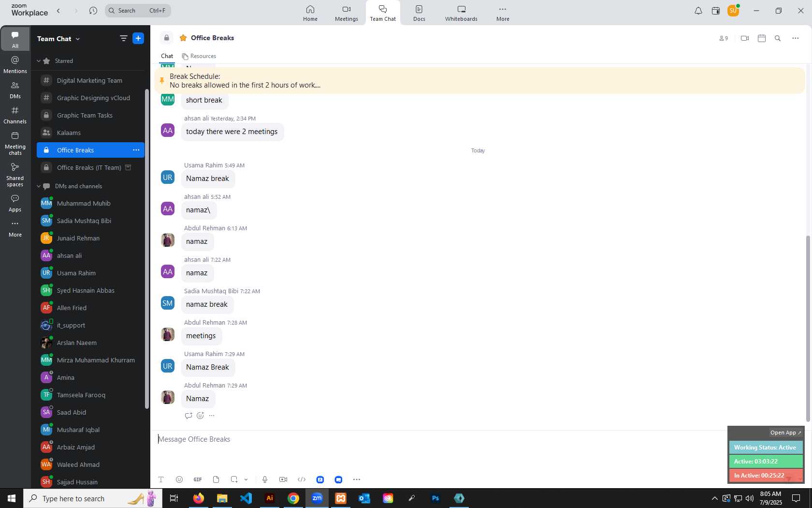Screen dimensions: 812x508
Task: Open Photoshop from the taskbar
Action: (x=435, y=498)
